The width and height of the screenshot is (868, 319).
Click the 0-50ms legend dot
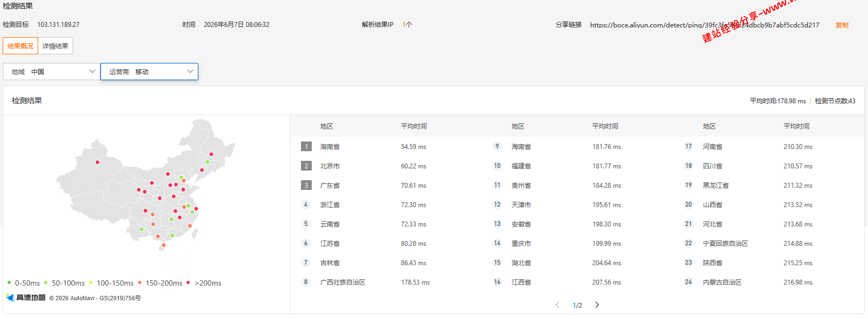coord(9,282)
